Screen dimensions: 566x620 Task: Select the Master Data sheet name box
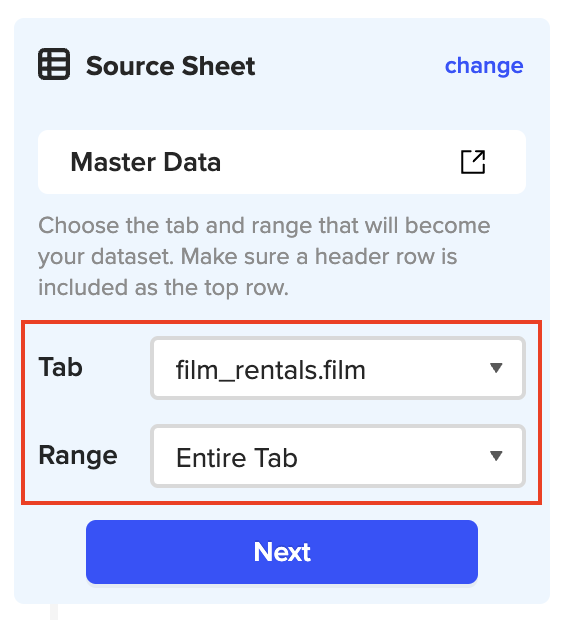pyautogui.click(x=282, y=162)
